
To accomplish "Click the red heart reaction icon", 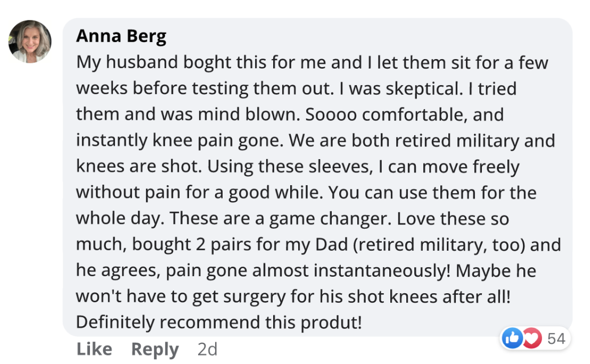I will pyautogui.click(x=531, y=338).
